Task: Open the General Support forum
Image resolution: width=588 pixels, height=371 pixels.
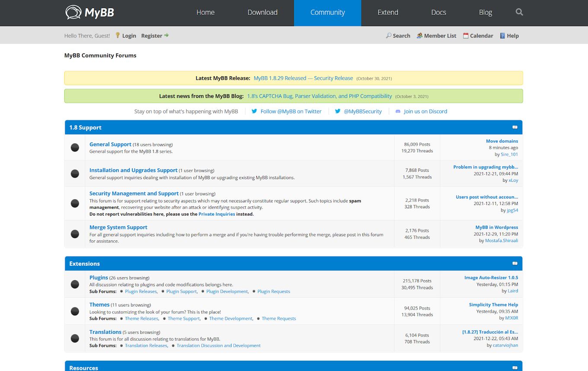Action: pos(110,144)
